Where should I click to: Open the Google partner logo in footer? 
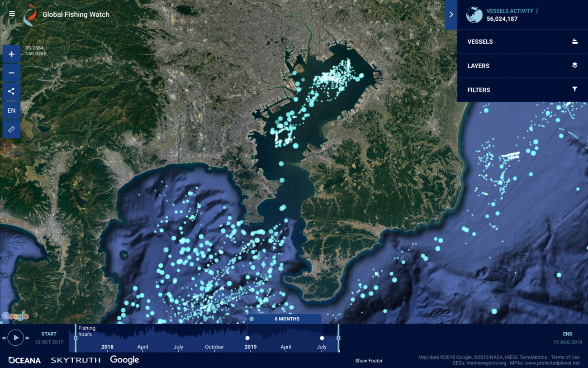(x=124, y=360)
